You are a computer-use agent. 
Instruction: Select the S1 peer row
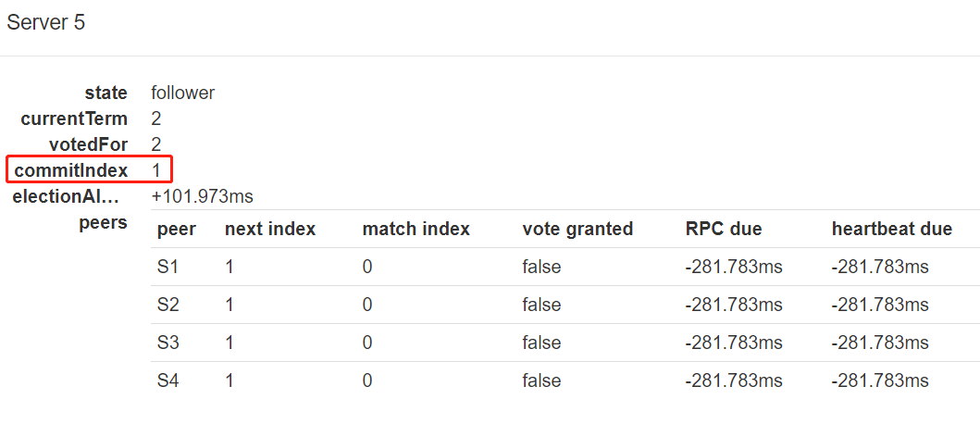pyautogui.click(x=565, y=267)
